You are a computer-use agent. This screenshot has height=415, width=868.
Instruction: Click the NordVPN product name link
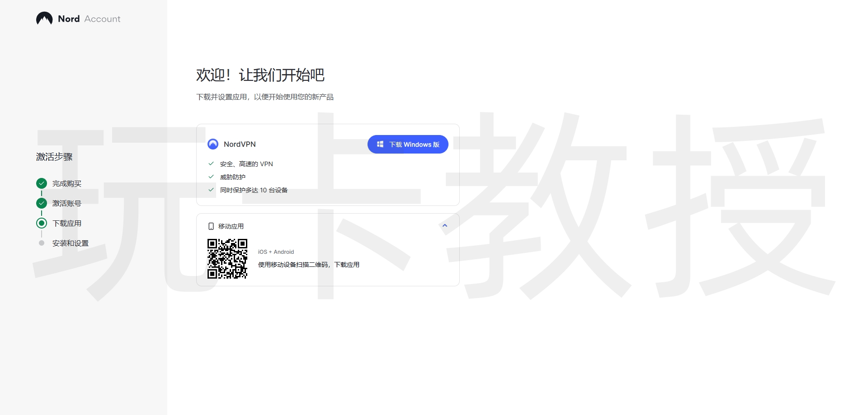click(240, 144)
